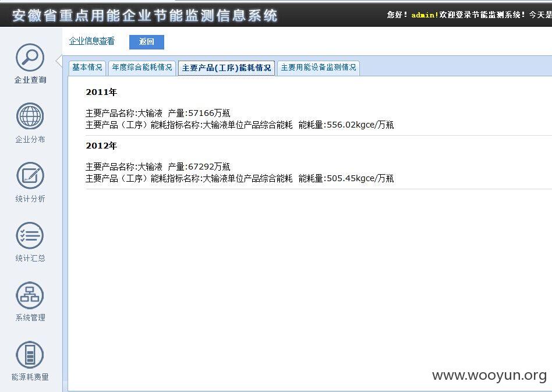Open the 能源耗费量 meter icon

point(30,355)
